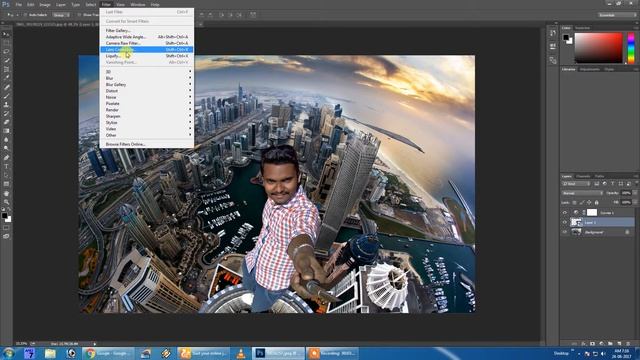Select the Rectangular Marquee tool
640x360 pixels.
6,43
